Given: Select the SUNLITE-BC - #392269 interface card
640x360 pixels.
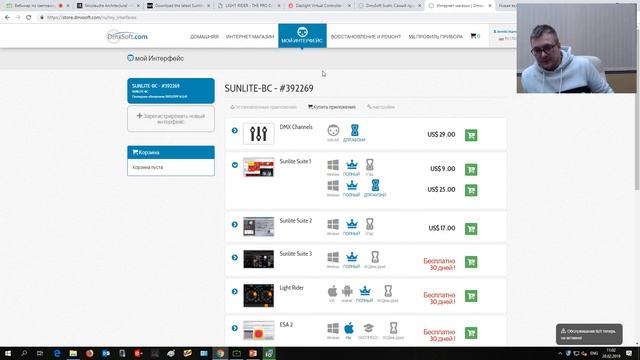Looking at the screenshot, I should coord(171,91).
